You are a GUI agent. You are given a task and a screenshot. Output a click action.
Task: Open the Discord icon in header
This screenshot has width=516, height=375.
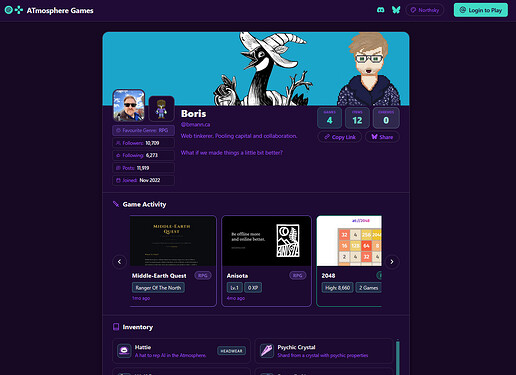pos(380,10)
